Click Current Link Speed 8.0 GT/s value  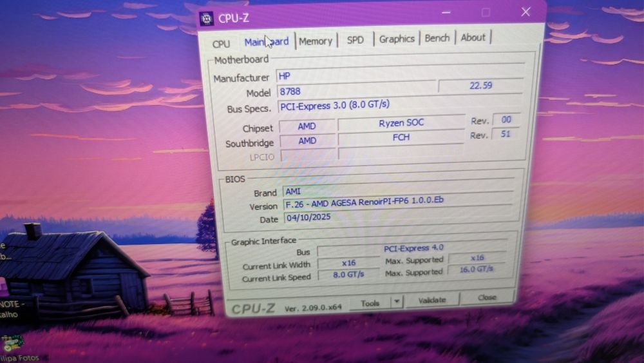click(348, 274)
